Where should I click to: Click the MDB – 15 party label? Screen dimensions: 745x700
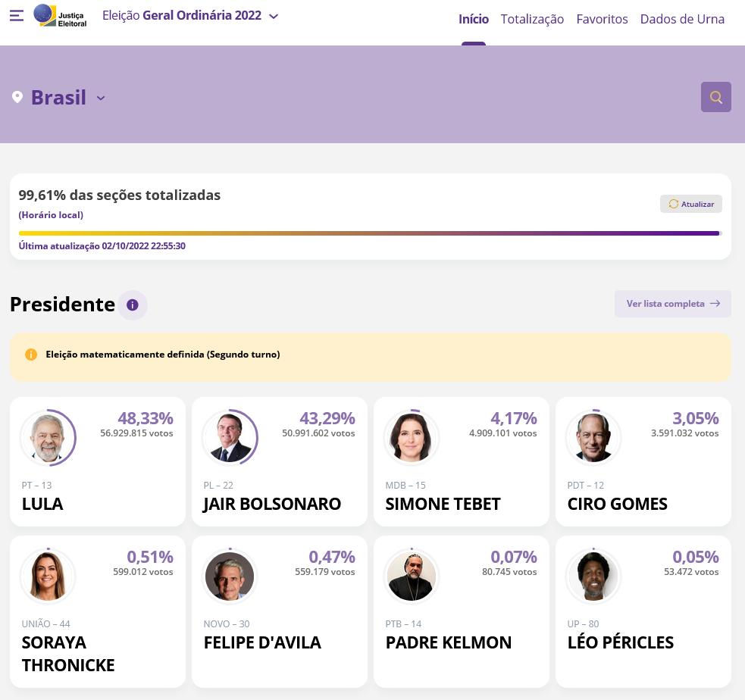[x=405, y=486]
